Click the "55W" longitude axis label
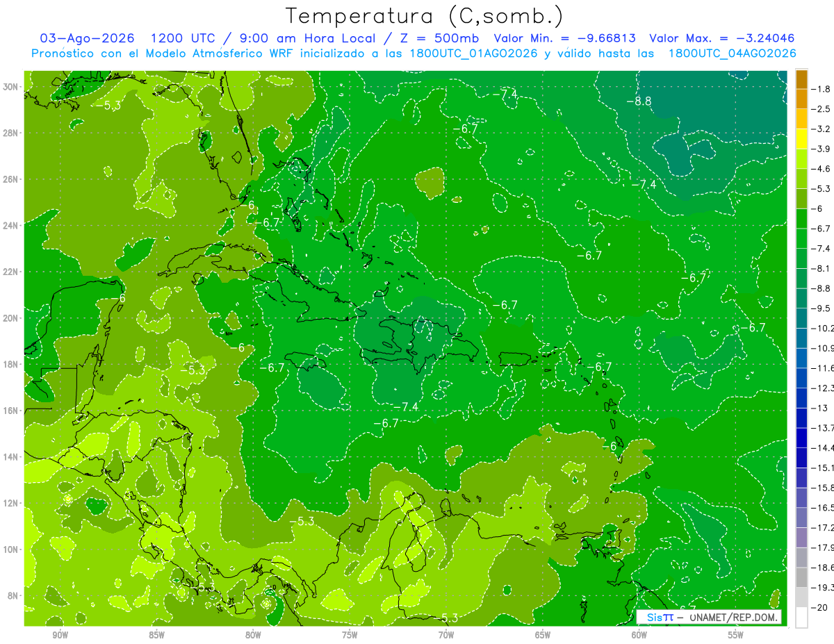Screen dimensions: 834x644 point(736,635)
